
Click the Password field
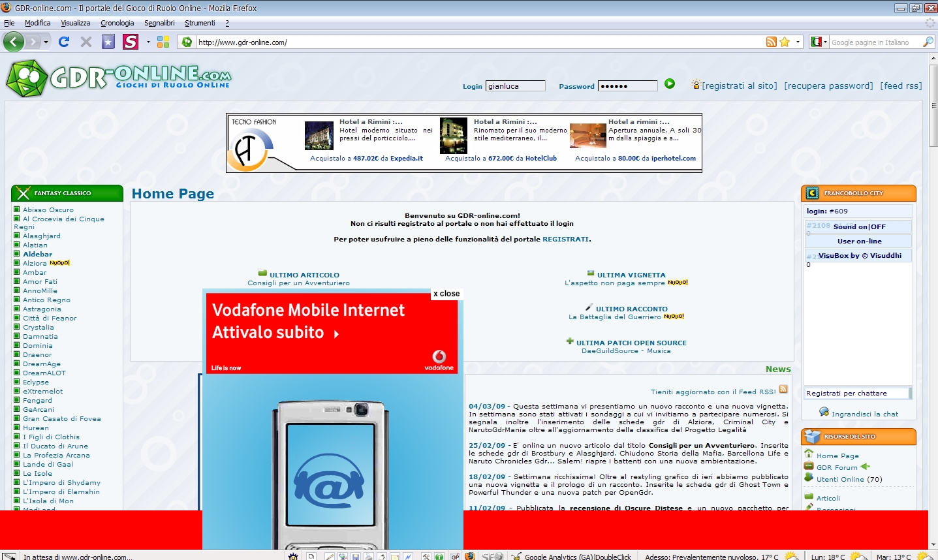pos(628,86)
